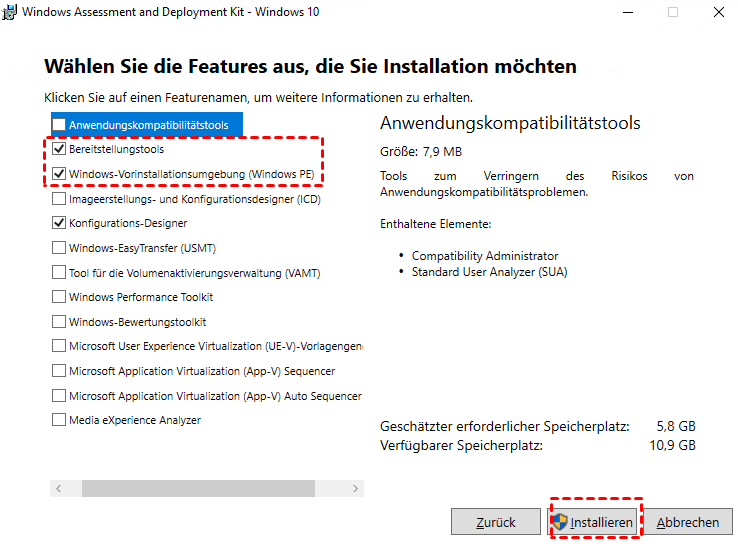Click the Windows-EasyTransfer (USMT) feature name
The height and width of the screenshot is (544, 738).
[x=143, y=248]
